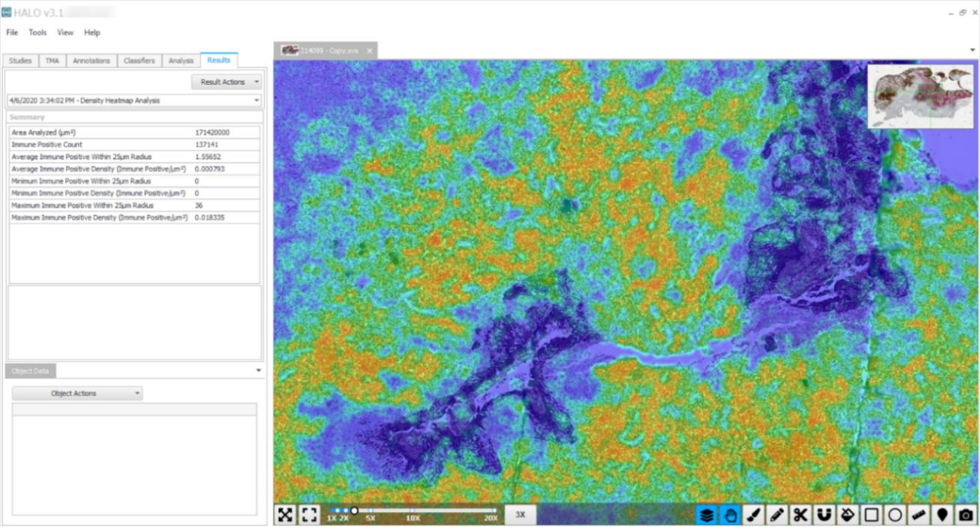Screen dimensions: 980x527
Task: Open the Object Actions dropdown
Action: tap(77, 394)
